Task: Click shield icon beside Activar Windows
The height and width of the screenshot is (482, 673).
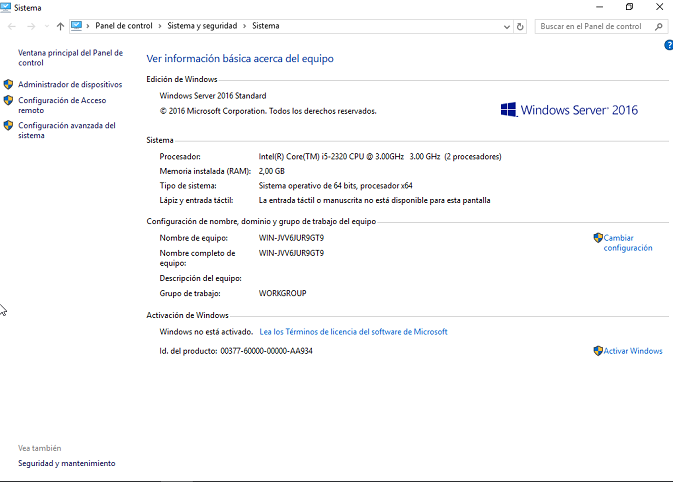Action: pyautogui.click(x=598, y=351)
